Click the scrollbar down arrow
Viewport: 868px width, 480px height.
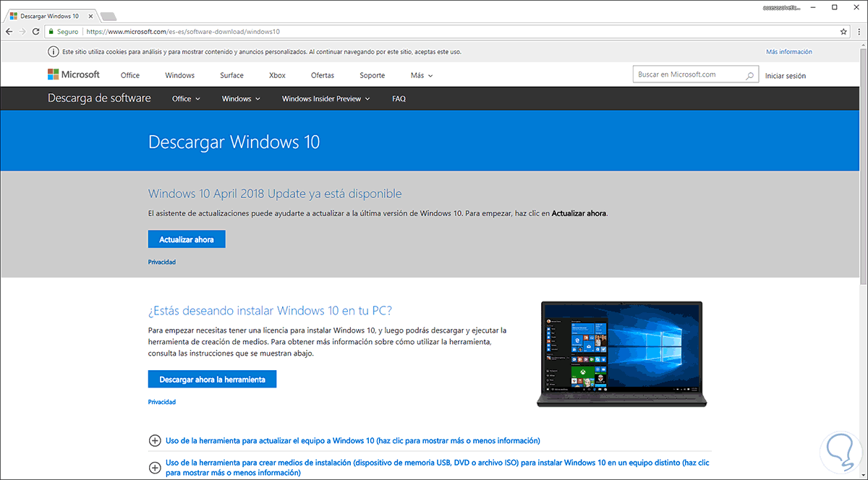coord(863,475)
